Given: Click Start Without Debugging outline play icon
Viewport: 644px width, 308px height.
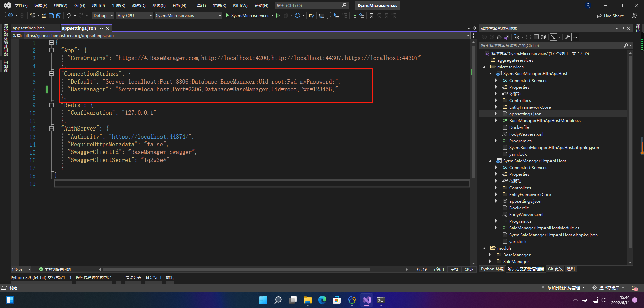Looking at the screenshot, I should [x=278, y=16].
